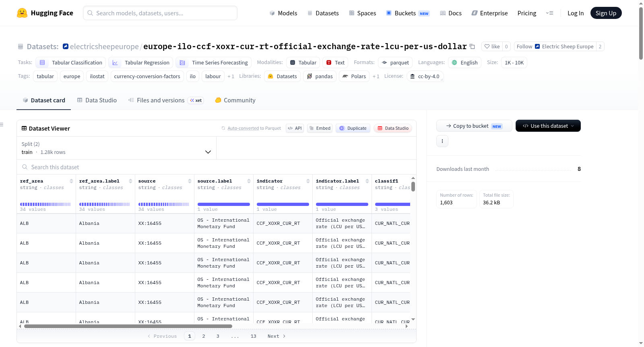Expand the hidden extra tags (+1)
Viewport: 644px width, 347px height.
231,77
